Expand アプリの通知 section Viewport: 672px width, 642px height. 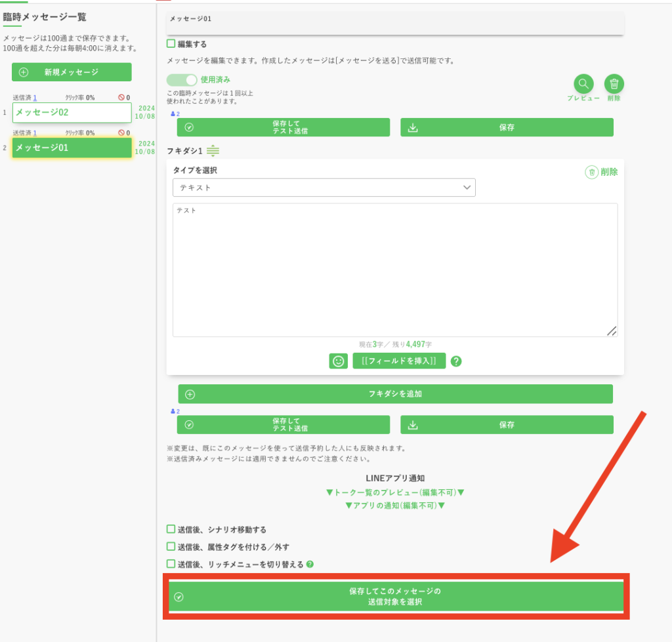(395, 506)
